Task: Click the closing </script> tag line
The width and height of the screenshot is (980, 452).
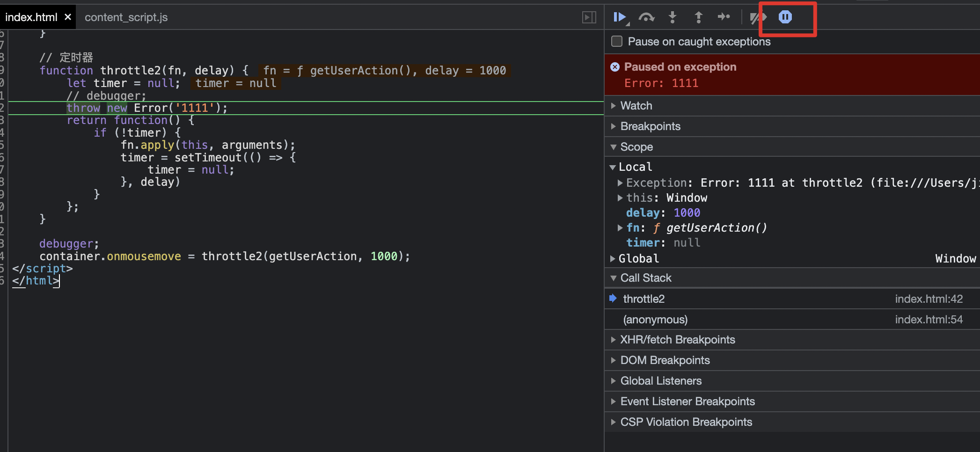Action: (x=43, y=269)
